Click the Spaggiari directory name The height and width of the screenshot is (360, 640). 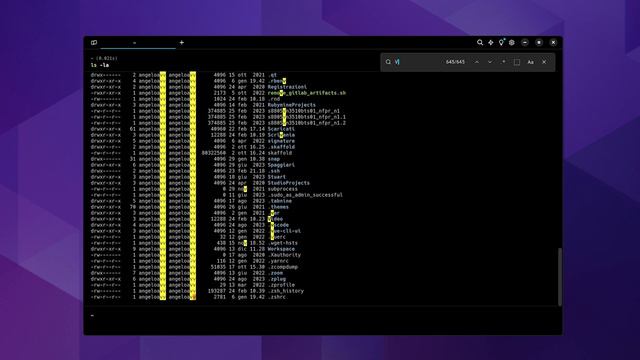(281, 165)
